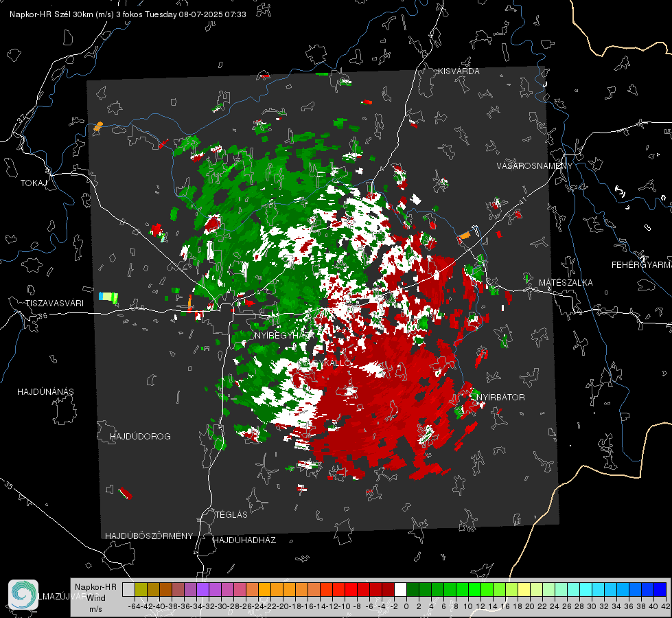Viewport: 672px width, 618px height.
Task: Select the bright red -10 to -8 swatch
Action: (x=351, y=589)
